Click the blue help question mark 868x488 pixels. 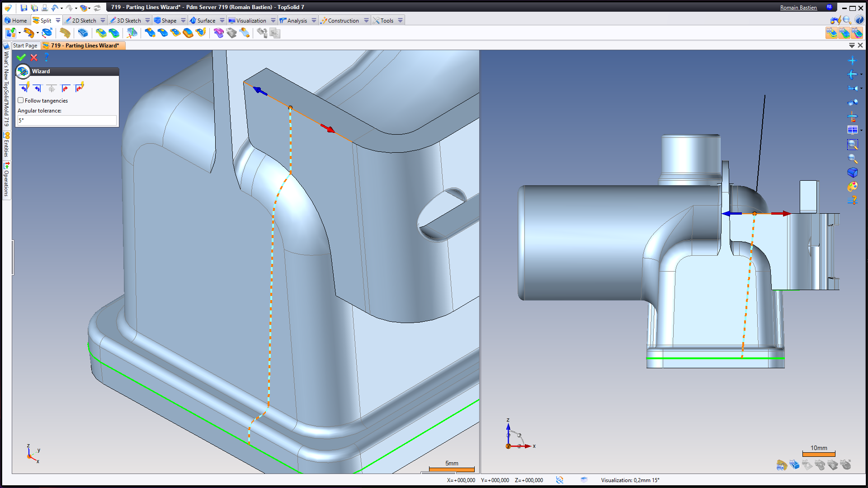[47, 57]
